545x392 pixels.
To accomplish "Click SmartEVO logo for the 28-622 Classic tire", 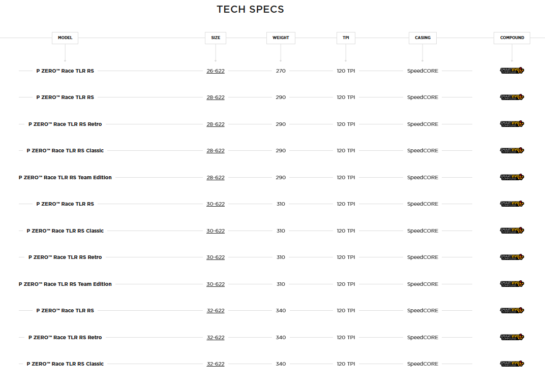I will pyautogui.click(x=511, y=151).
